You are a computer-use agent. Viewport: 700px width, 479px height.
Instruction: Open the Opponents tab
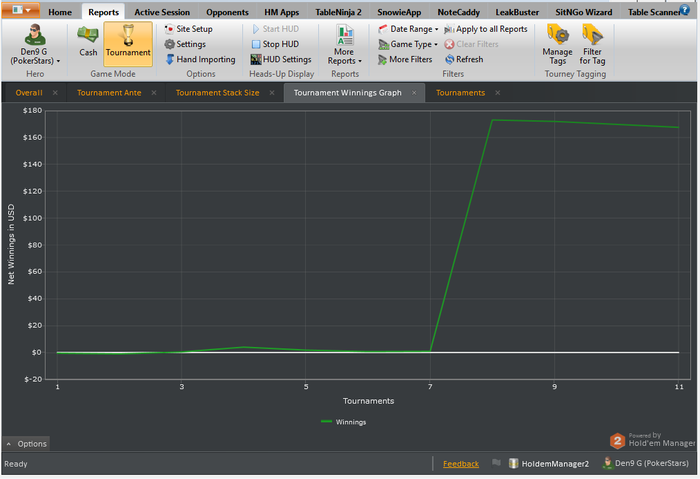(227, 12)
